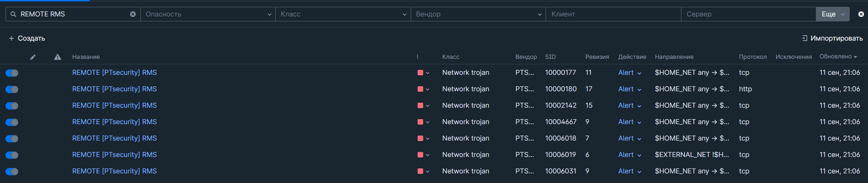This screenshot has width=868, height=183.
Task: Sort by the exclamation severity column
Action: (417, 57)
